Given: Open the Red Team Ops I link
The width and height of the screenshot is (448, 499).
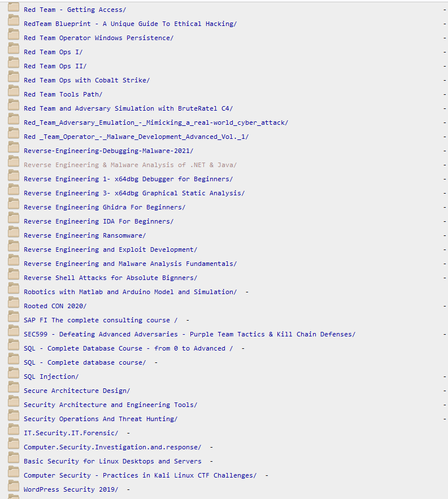Looking at the screenshot, I should (53, 52).
